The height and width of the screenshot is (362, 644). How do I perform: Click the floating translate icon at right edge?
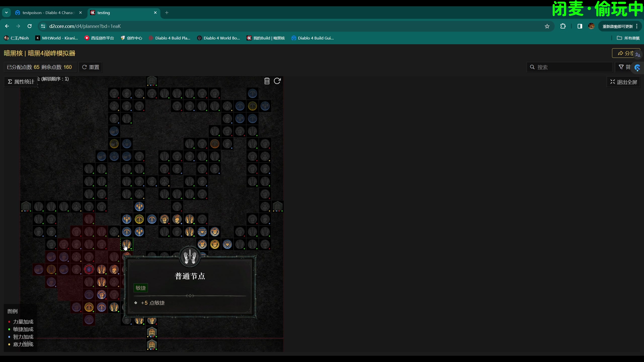(x=637, y=55)
